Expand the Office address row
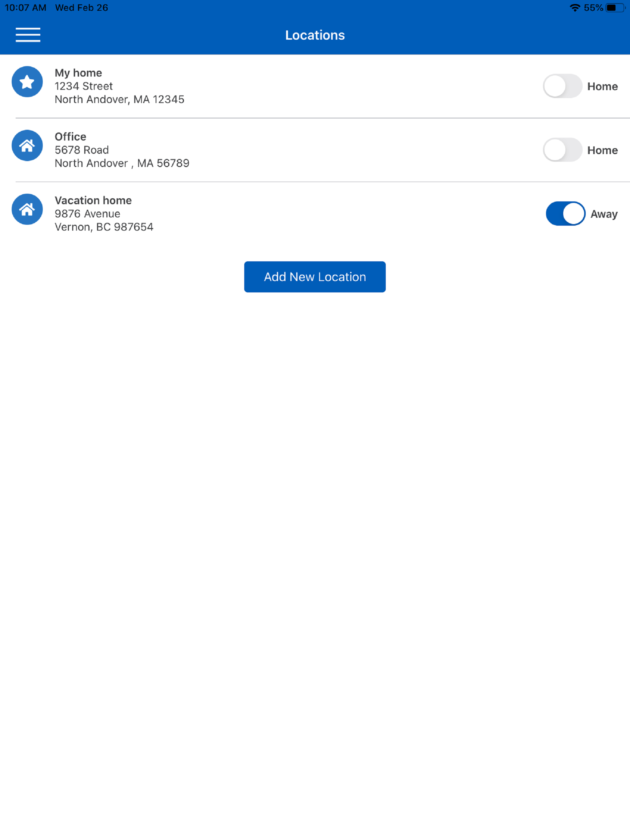 [81, 150]
